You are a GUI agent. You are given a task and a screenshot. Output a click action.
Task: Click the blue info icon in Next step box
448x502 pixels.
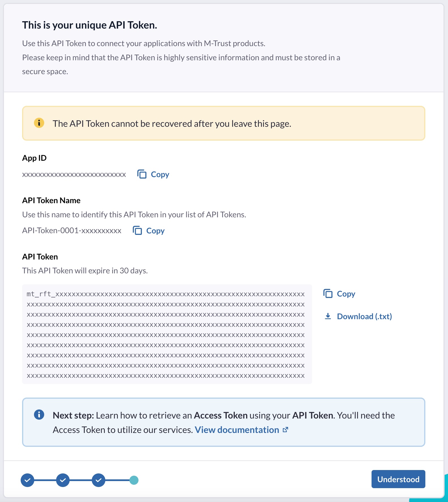(x=39, y=415)
